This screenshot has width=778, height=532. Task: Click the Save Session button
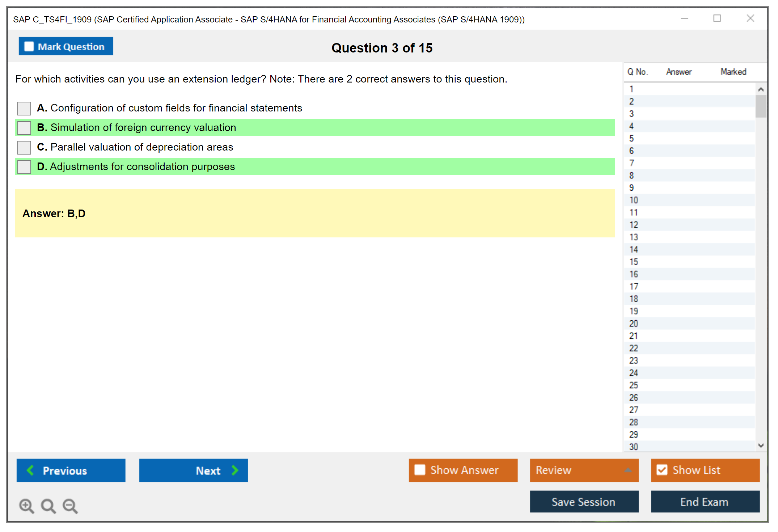coord(584,502)
